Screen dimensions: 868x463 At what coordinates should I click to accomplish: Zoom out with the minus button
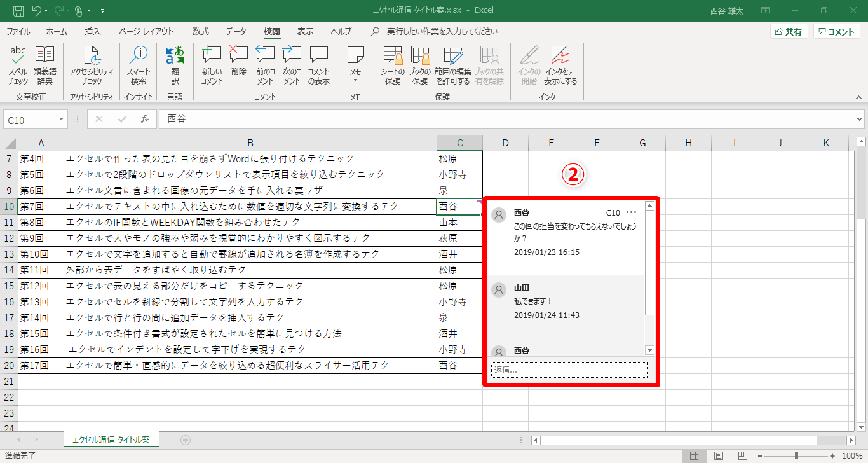pos(761,456)
